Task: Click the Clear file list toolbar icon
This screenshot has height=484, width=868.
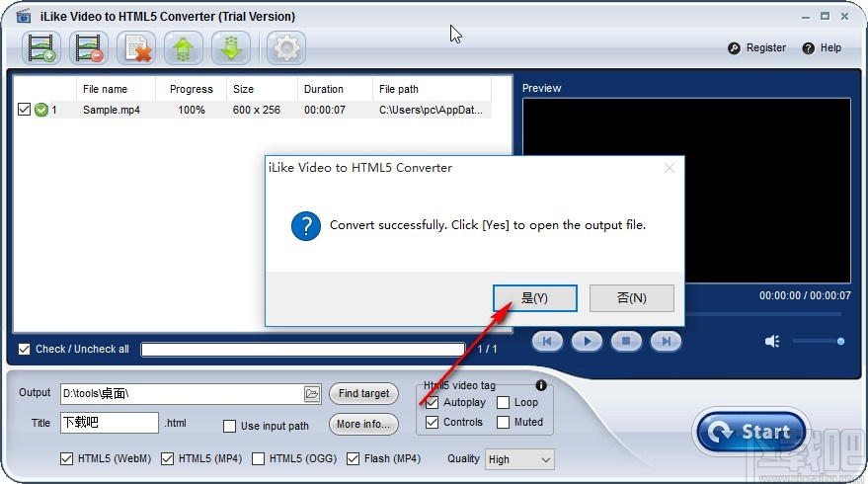Action: point(136,48)
